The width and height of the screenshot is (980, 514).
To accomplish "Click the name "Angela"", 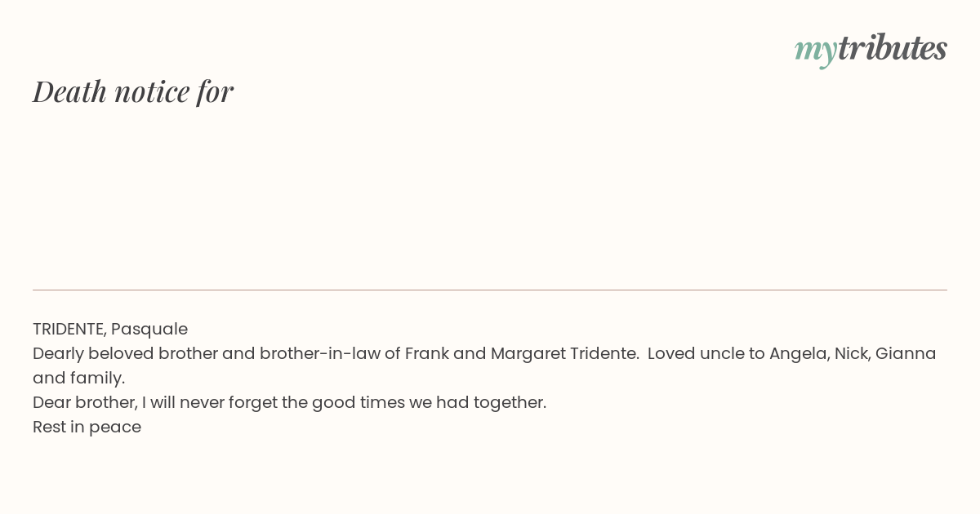I will click(798, 354).
